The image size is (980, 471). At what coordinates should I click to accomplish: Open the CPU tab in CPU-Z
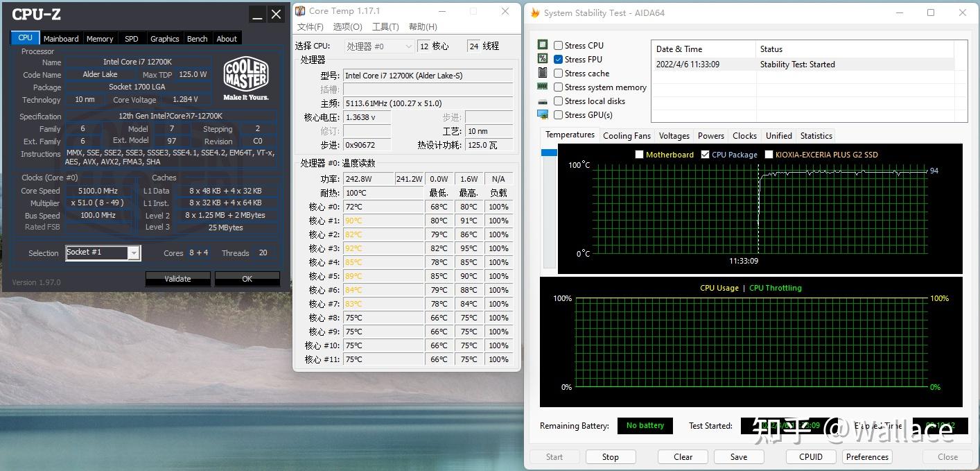25,38
